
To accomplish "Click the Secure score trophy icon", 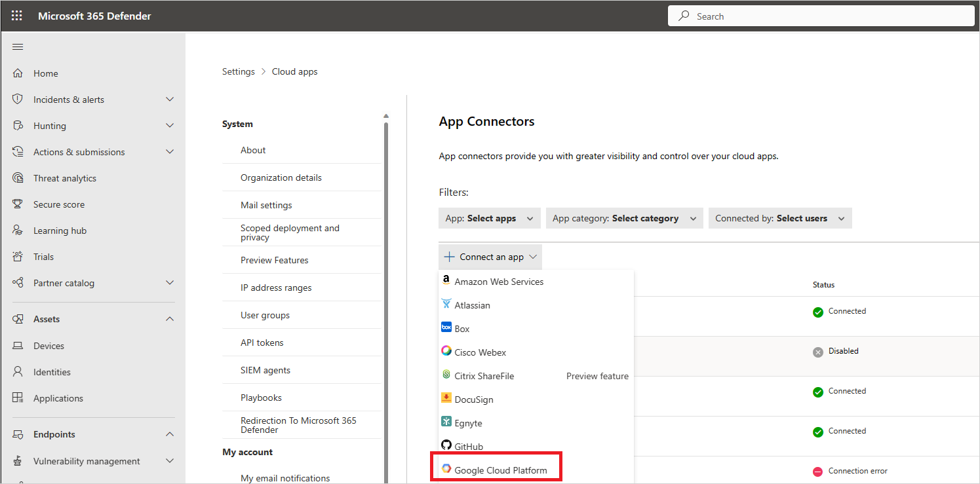I will (18, 204).
